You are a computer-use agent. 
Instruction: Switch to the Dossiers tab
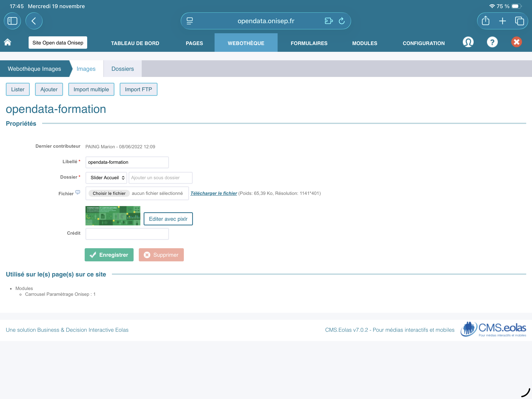[122, 69]
